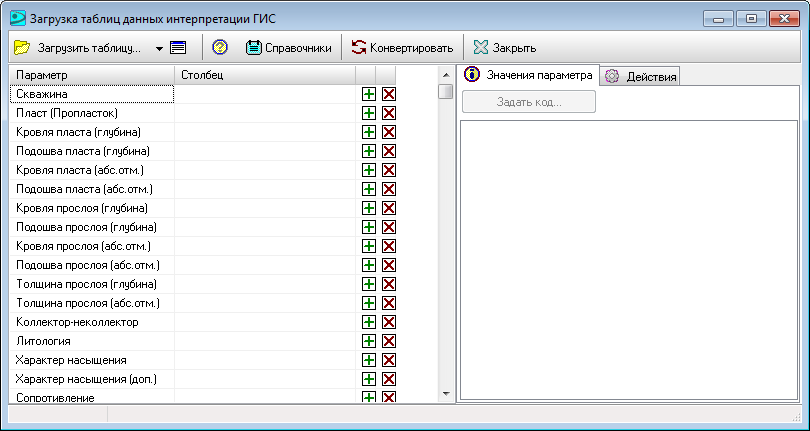Image resolution: width=810 pixels, height=431 pixels.
Task: Remove column for Толщина прослоя (абс.отм.)
Action: point(389,303)
